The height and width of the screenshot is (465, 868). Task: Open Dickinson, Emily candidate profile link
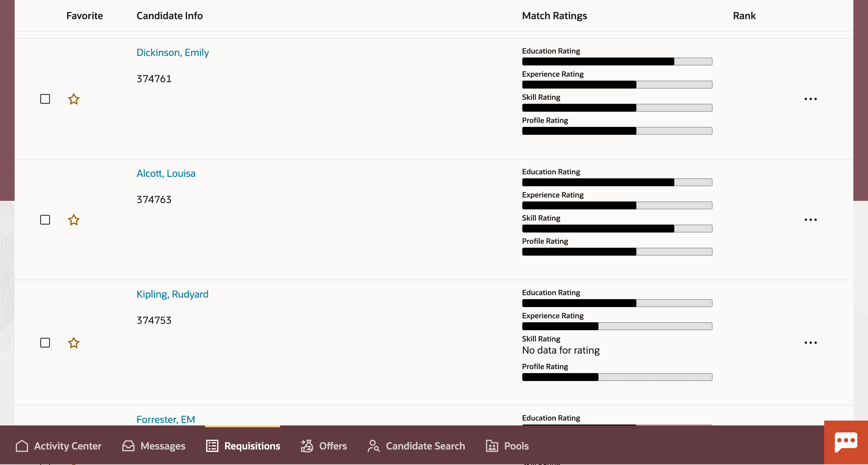coord(172,53)
